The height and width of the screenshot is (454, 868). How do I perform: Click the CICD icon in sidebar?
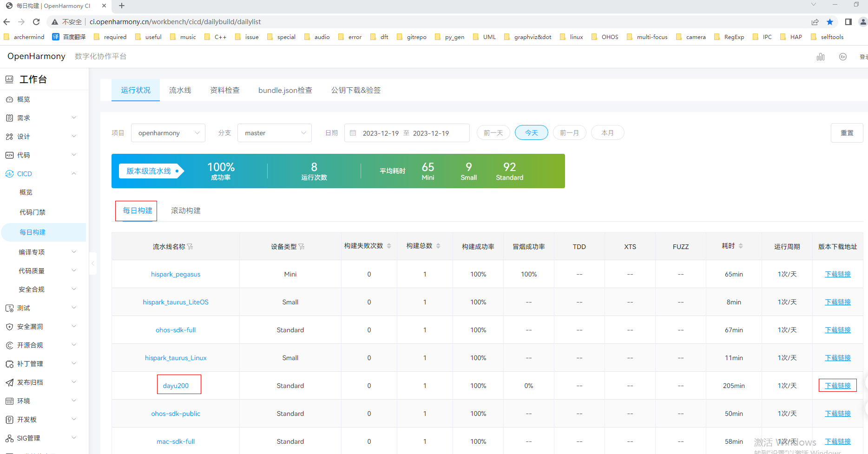coord(9,174)
